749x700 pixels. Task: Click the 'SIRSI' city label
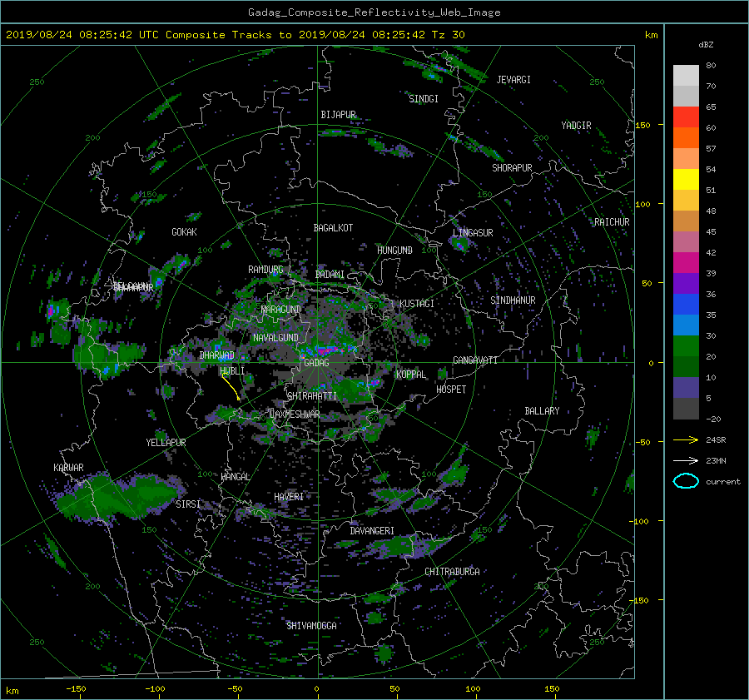click(x=188, y=504)
